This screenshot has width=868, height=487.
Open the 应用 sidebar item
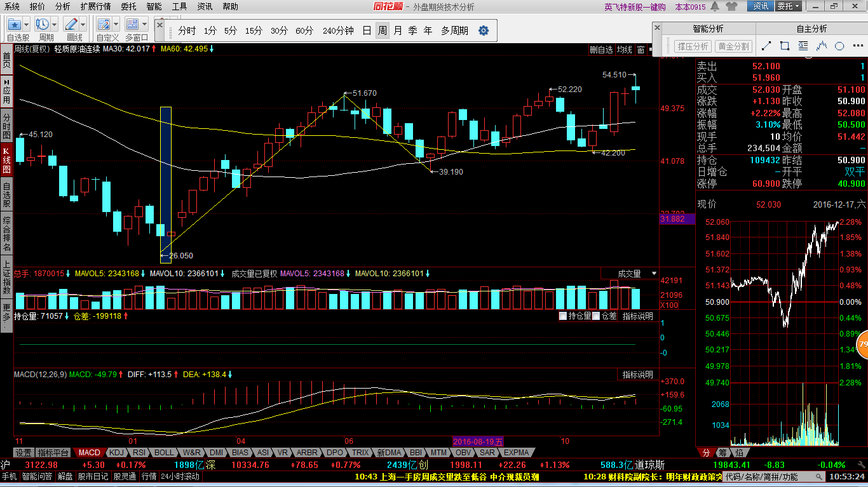[x=6, y=92]
